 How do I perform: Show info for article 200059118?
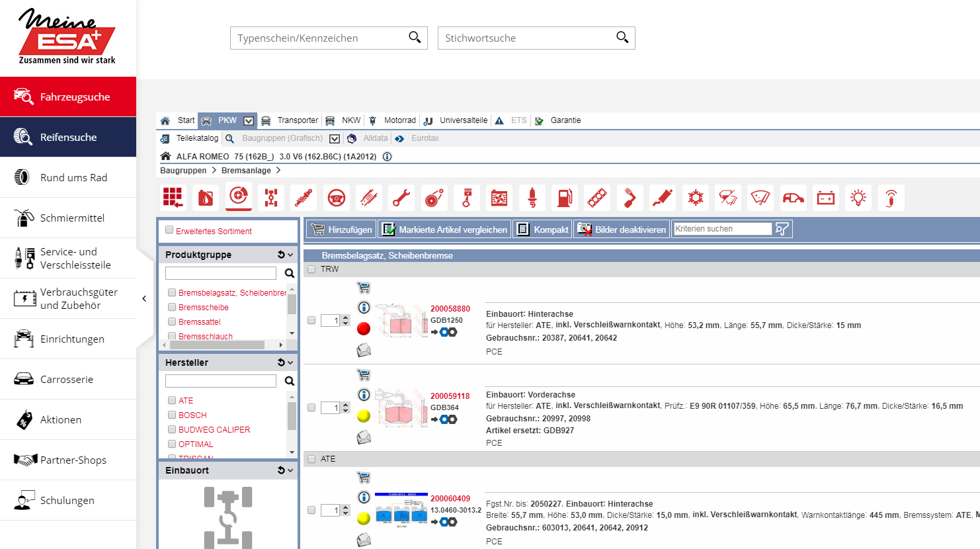point(364,395)
